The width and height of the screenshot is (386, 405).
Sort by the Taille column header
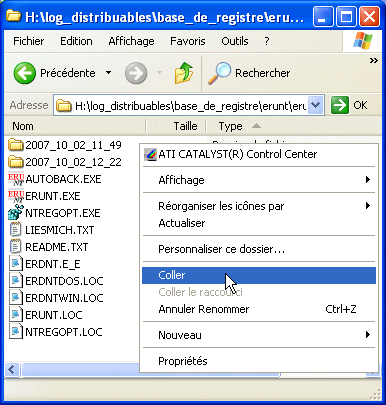tap(176, 126)
